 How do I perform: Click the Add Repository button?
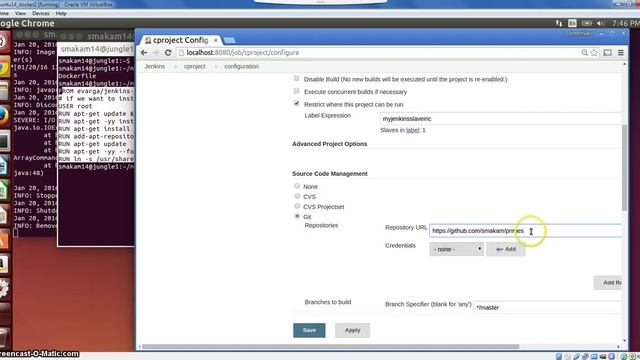point(608,282)
